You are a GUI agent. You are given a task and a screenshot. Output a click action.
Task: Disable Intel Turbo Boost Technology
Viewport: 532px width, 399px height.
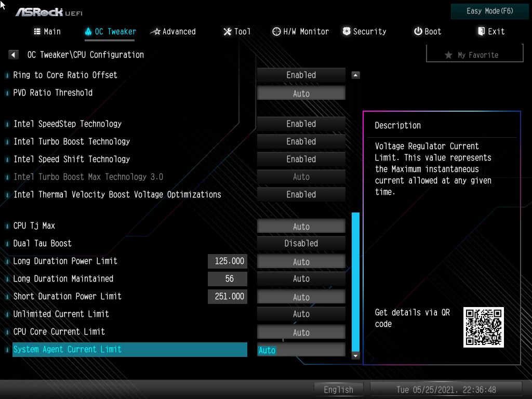[x=301, y=141]
